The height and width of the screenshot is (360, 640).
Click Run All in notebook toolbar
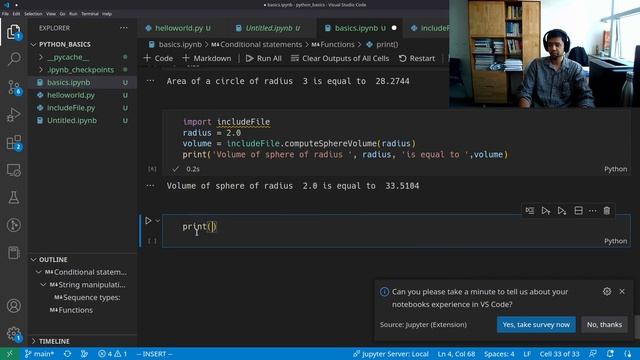264,58
